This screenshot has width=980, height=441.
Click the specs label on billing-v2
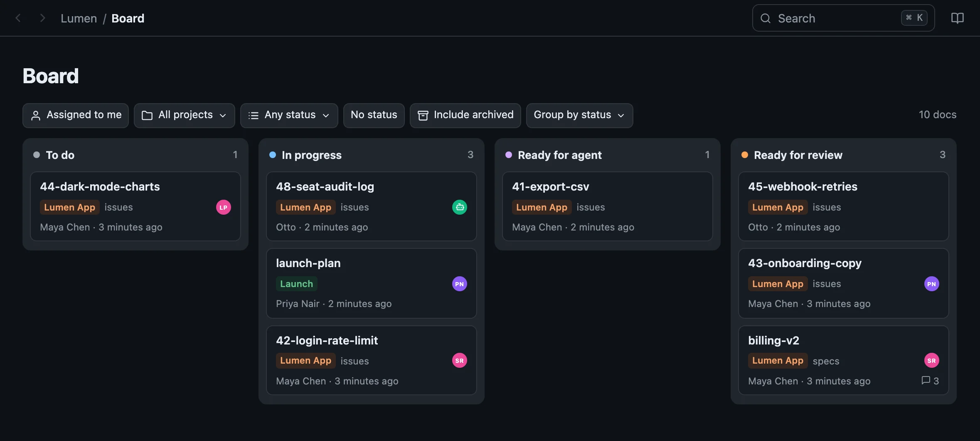click(826, 361)
